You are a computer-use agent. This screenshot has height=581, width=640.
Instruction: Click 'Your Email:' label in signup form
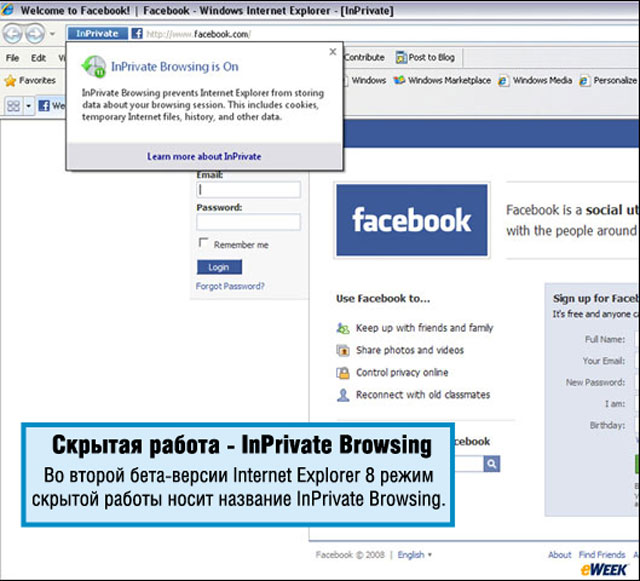(604, 361)
